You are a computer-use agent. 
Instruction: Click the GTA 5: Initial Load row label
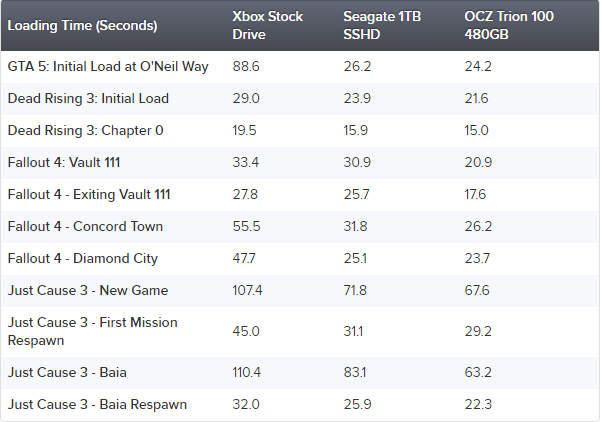point(108,66)
